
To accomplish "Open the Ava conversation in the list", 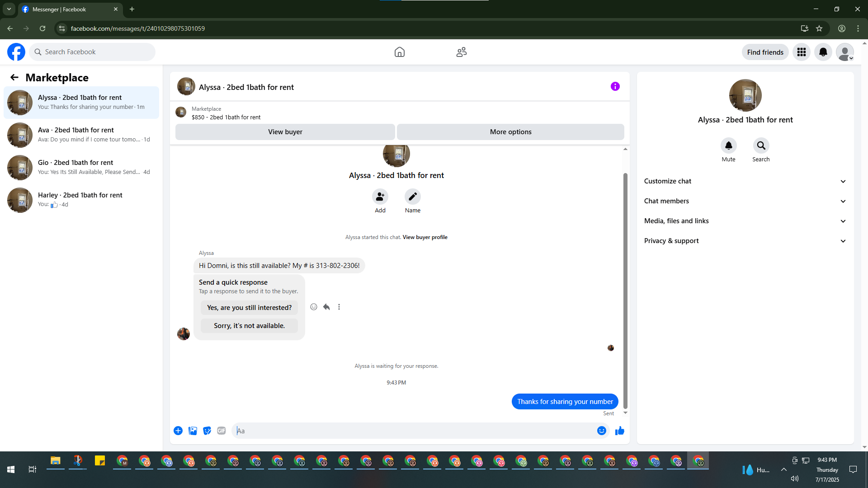I will pyautogui.click(x=81, y=135).
